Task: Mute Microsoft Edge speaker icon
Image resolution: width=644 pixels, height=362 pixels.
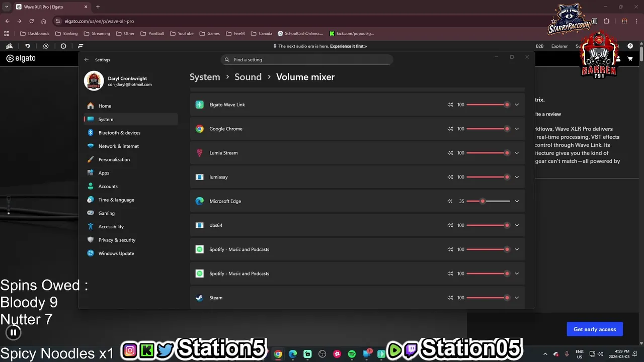Action: click(x=450, y=201)
